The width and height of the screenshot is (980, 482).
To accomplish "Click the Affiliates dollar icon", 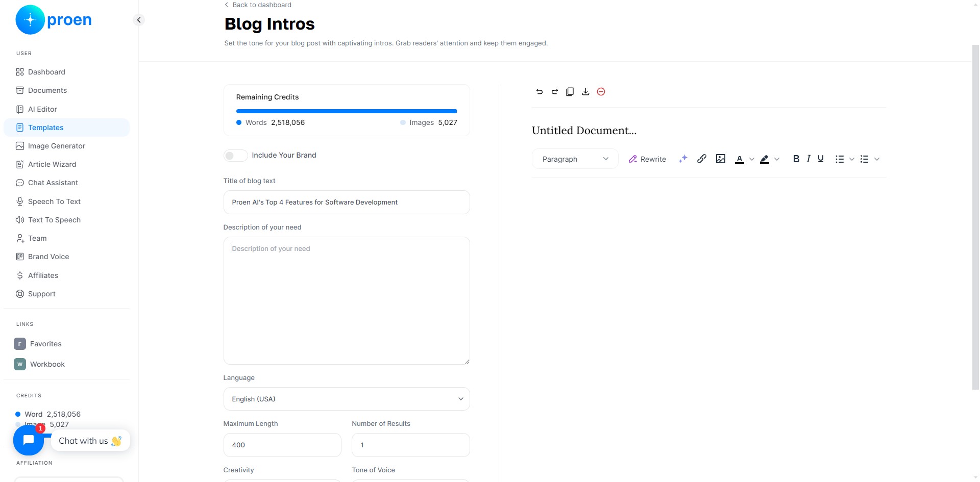I will pos(20,275).
